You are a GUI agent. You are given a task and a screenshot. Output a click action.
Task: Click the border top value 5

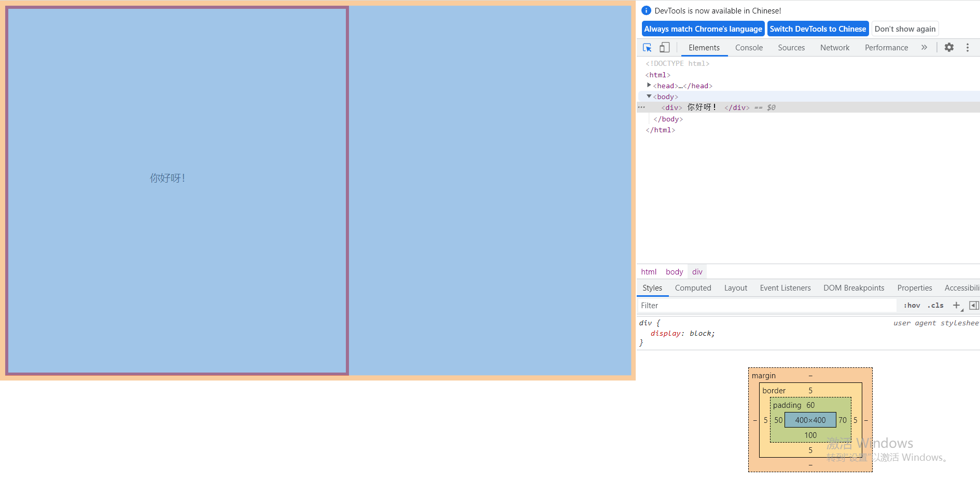pyautogui.click(x=810, y=391)
